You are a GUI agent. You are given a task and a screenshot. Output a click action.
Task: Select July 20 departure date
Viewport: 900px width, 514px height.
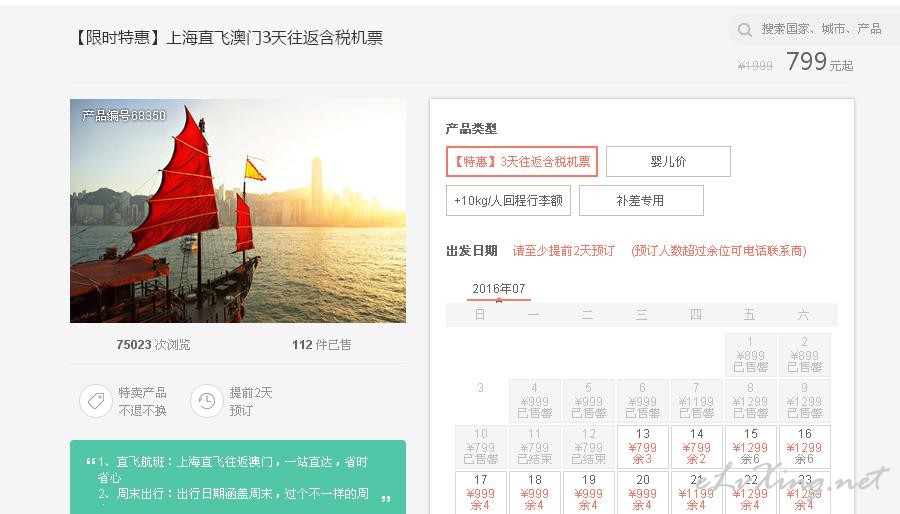pos(643,492)
